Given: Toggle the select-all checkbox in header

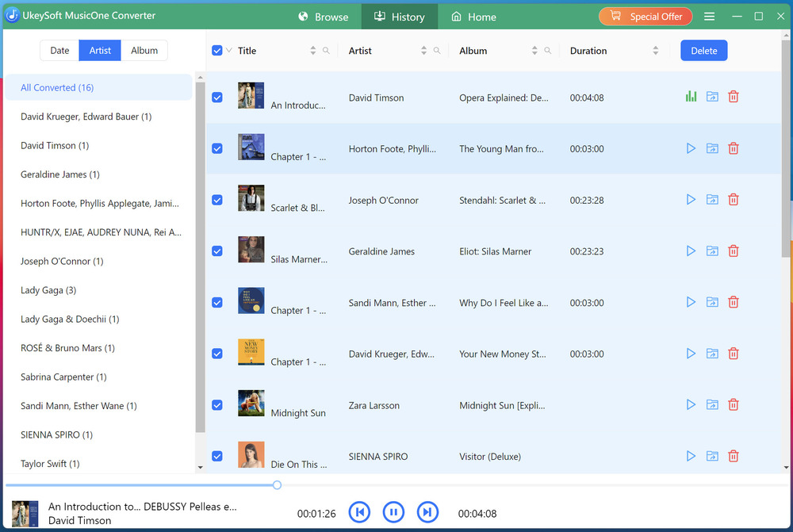Looking at the screenshot, I should point(217,51).
